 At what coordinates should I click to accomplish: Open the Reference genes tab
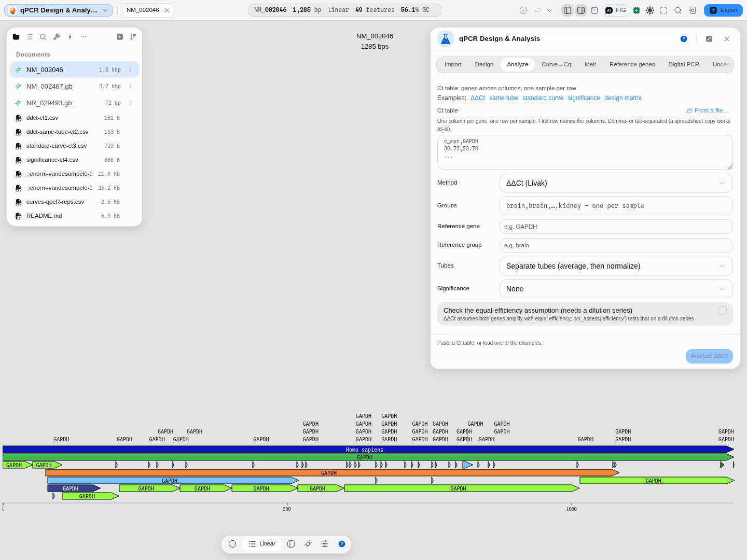point(632,65)
